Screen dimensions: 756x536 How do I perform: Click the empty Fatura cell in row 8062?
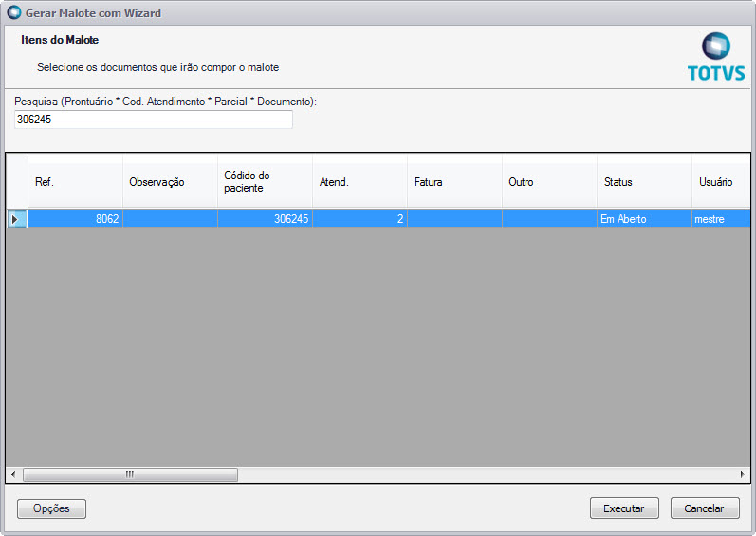click(455, 219)
